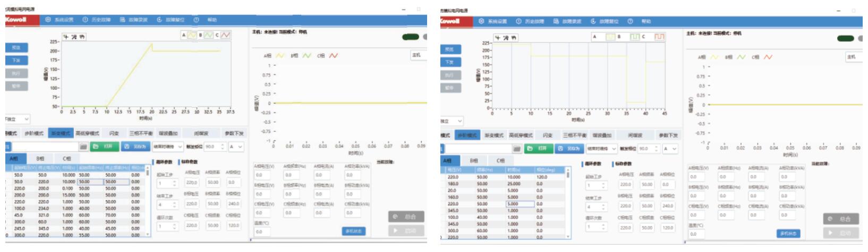Click 故障复位 reset icon in right window
This screenshot has width=868, height=252.
tap(593, 21)
